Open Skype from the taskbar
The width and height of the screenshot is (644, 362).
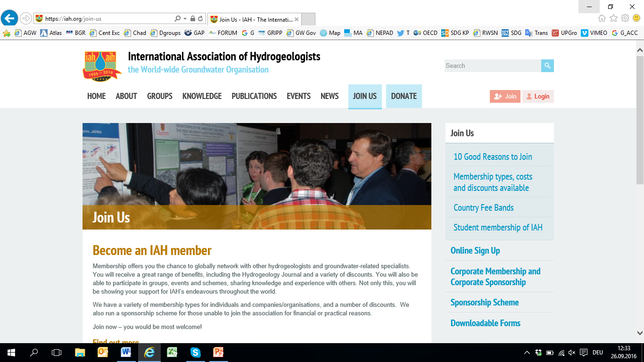[x=195, y=352]
